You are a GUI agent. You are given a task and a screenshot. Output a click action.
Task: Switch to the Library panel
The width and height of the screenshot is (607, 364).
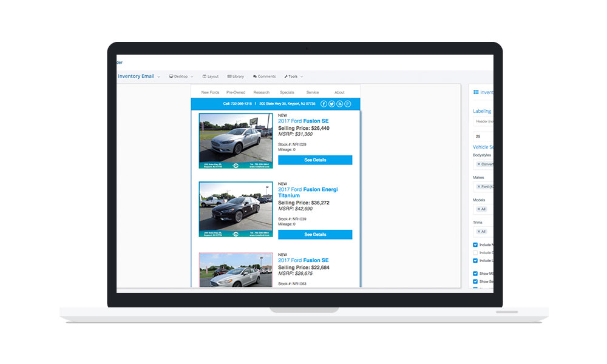(x=236, y=76)
